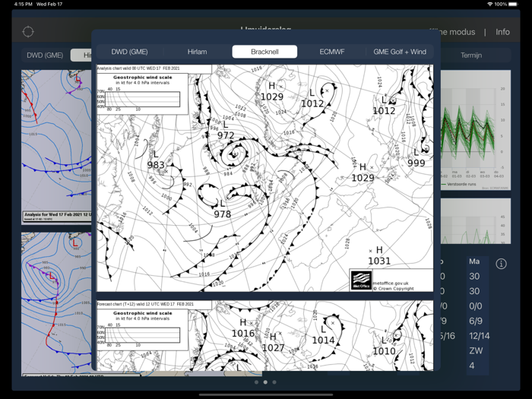Open the forecast chart T+12 image

(265, 336)
